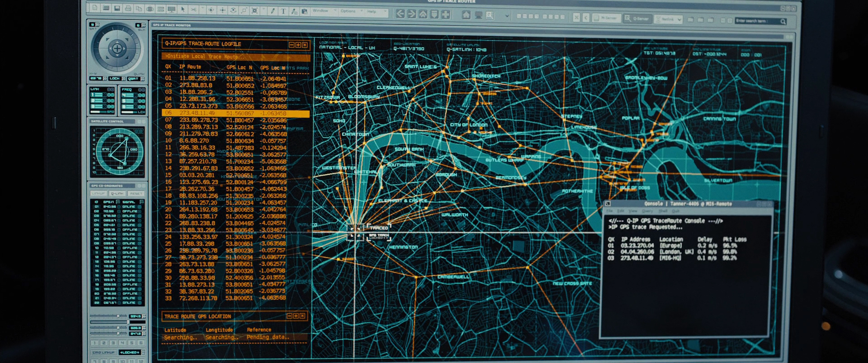The image size is (868, 363).
Task: Open the Window menu
Action: point(323,10)
